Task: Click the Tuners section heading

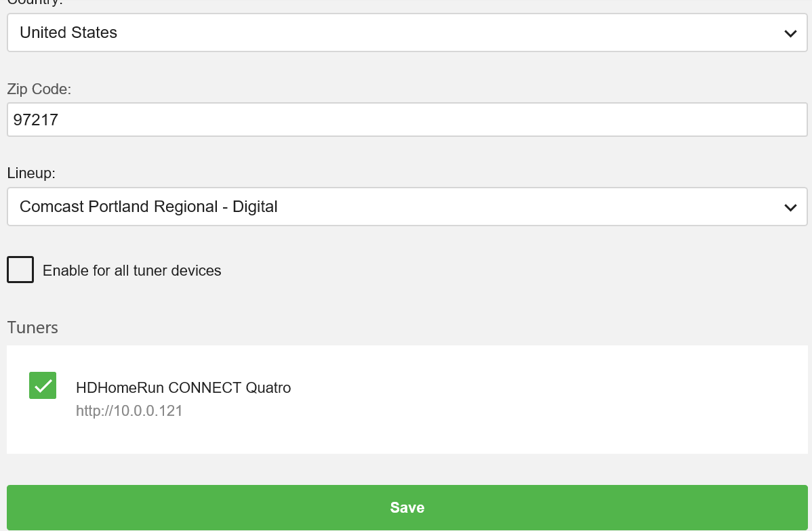Action: click(33, 328)
